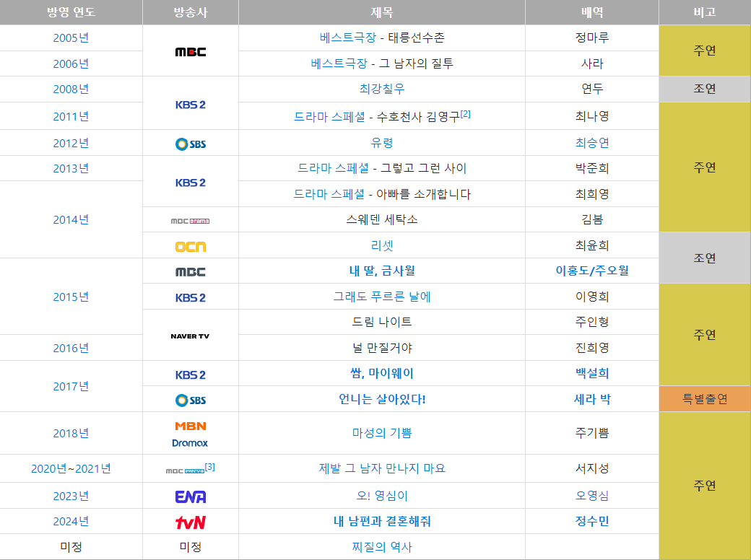Open the 베스트극장 - 태릉선수촌 link
Viewport: 751px width, 560px height.
[383, 38]
